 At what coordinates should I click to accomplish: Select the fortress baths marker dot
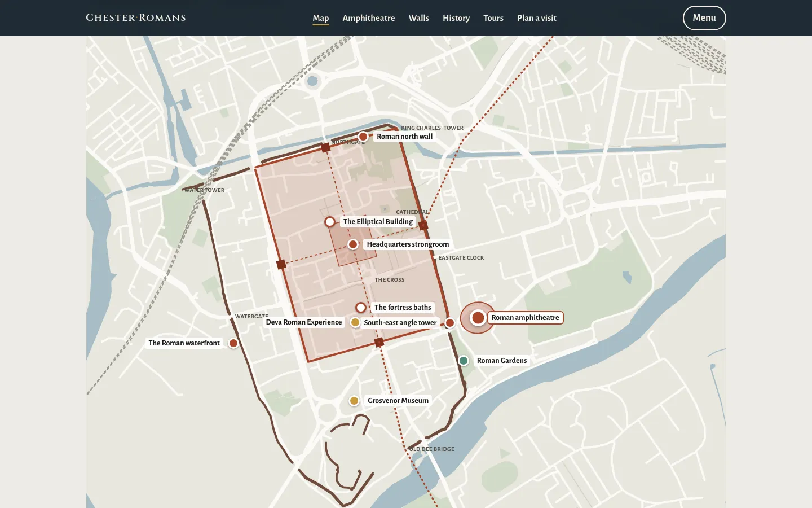361,308
